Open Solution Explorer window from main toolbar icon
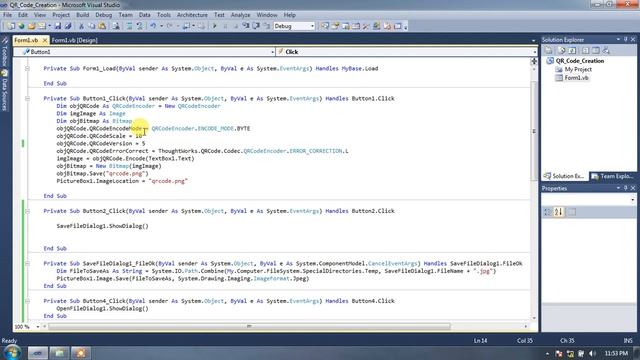The image size is (640, 360). point(324,26)
